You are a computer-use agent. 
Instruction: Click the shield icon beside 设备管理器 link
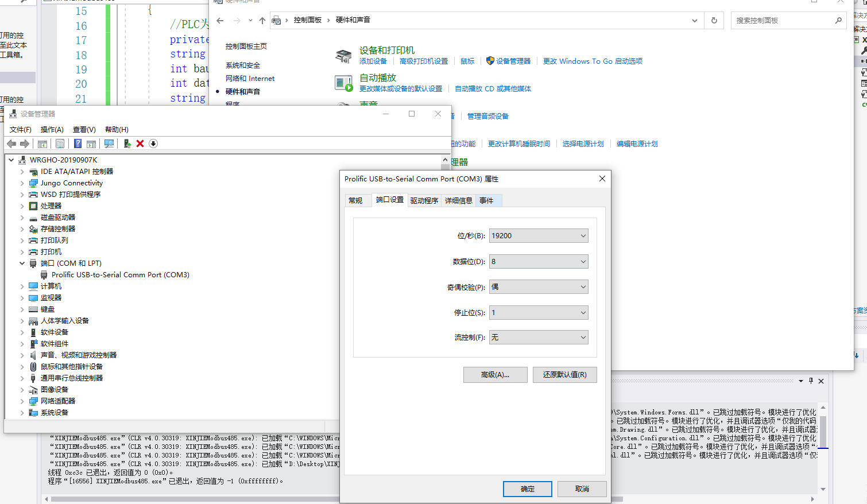pos(490,61)
